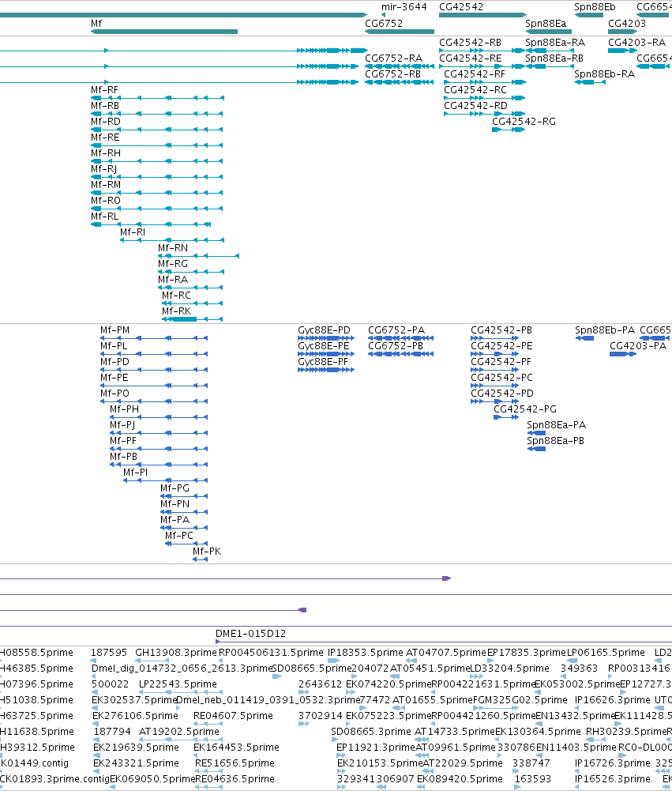This screenshot has width=672, height=791.
Task: Select the CG6752-PB protein feature
Action: 401,354
